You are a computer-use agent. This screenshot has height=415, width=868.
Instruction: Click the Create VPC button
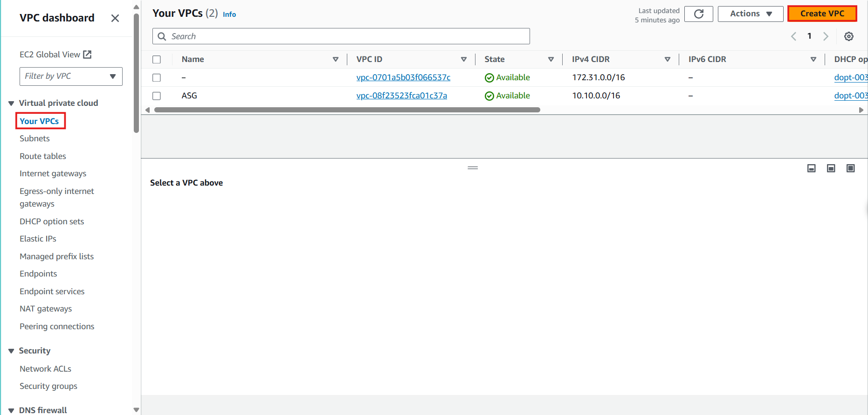point(822,14)
